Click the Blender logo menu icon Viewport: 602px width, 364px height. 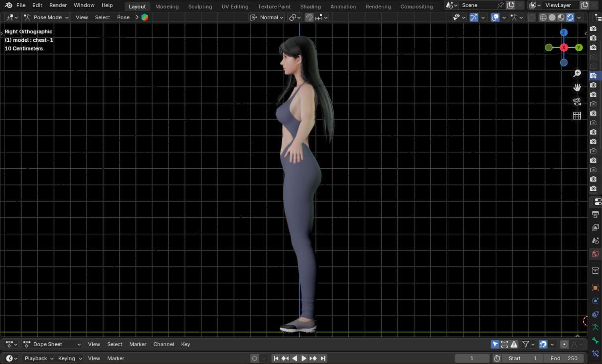point(8,5)
